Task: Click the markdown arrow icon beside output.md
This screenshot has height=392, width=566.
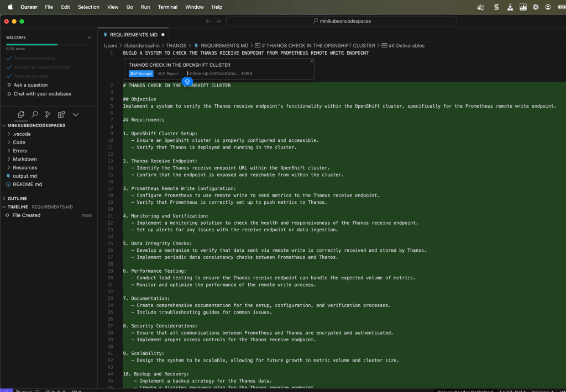Action: point(8,176)
